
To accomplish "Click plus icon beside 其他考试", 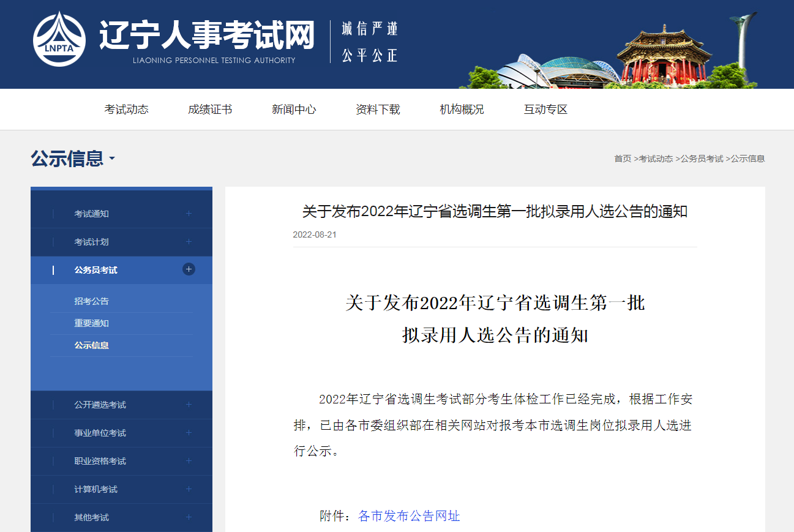I will [189, 517].
